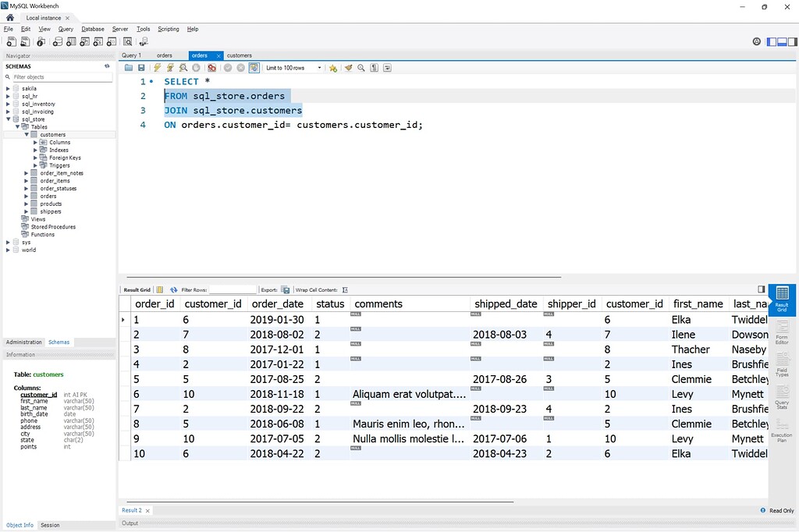Image resolution: width=799 pixels, height=532 pixels.
Task: Create a new query tab icon
Action: tap(11, 41)
